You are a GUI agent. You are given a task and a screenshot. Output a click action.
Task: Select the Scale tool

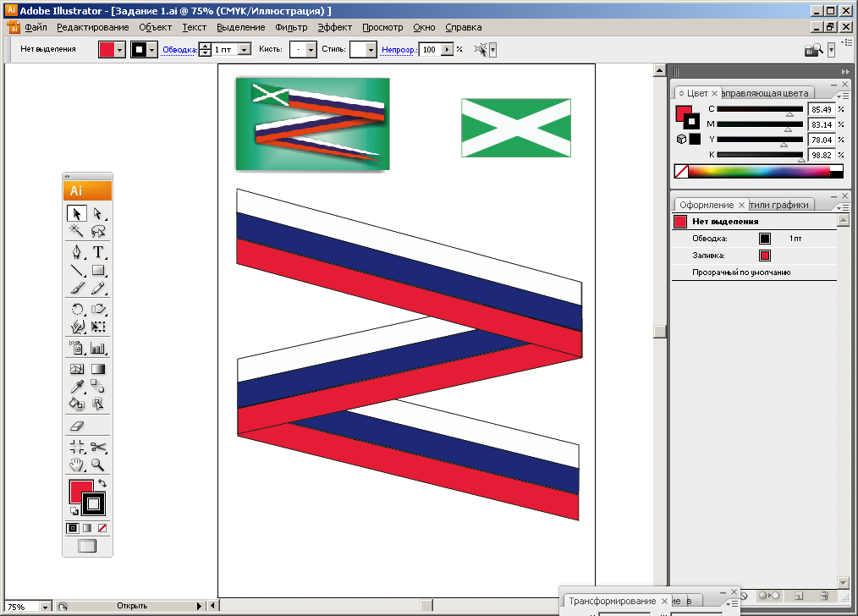(98, 309)
